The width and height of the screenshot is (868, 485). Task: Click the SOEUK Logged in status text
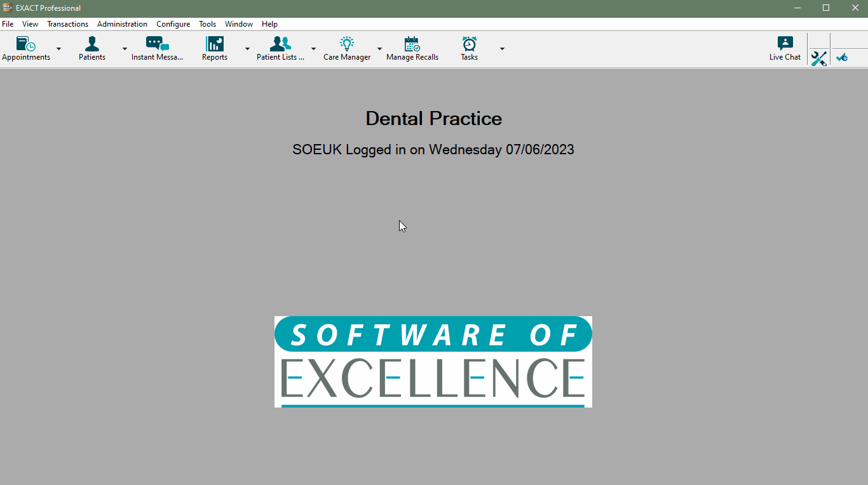[x=433, y=150]
